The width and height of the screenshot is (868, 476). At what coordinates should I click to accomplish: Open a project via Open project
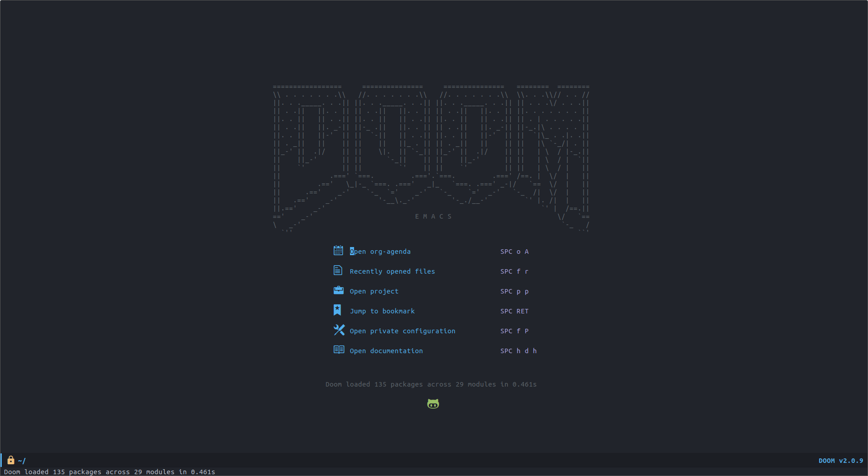click(373, 291)
